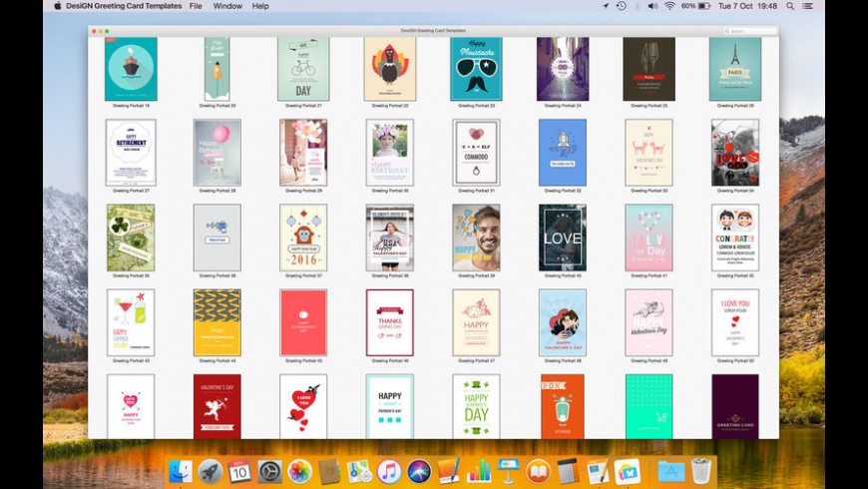The width and height of the screenshot is (868, 489).
Task: Click the volume speaker icon in menu bar
Action: tap(653, 6)
